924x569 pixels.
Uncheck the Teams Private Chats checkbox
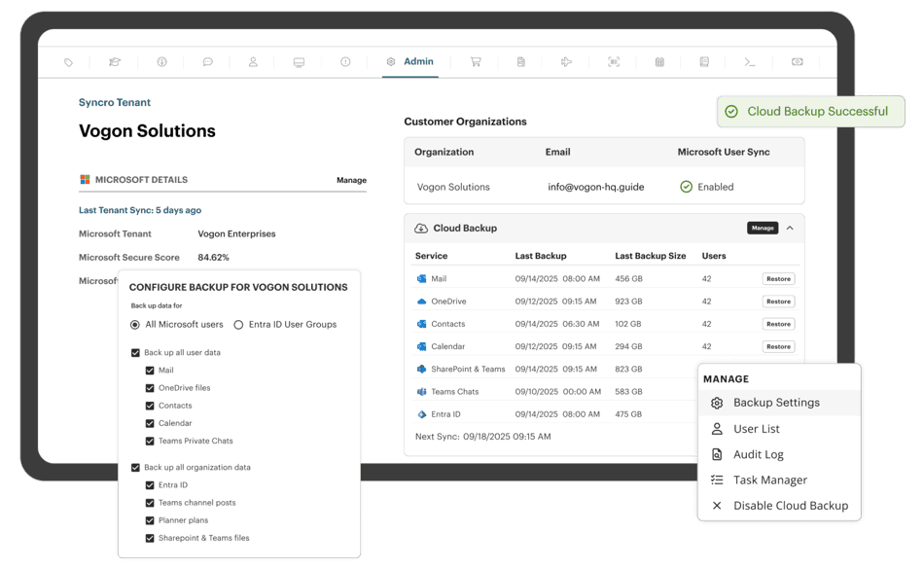point(150,442)
